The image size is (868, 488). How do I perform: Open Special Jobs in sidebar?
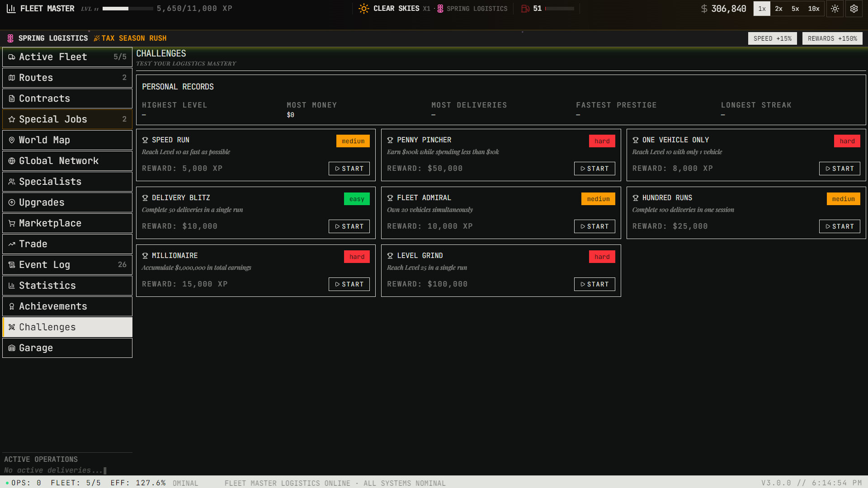(x=67, y=119)
